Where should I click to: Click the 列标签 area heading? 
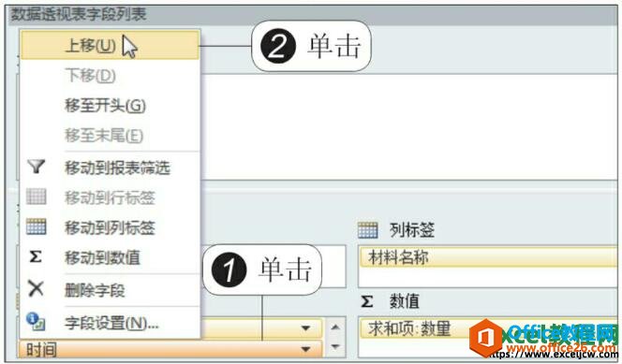[412, 230]
